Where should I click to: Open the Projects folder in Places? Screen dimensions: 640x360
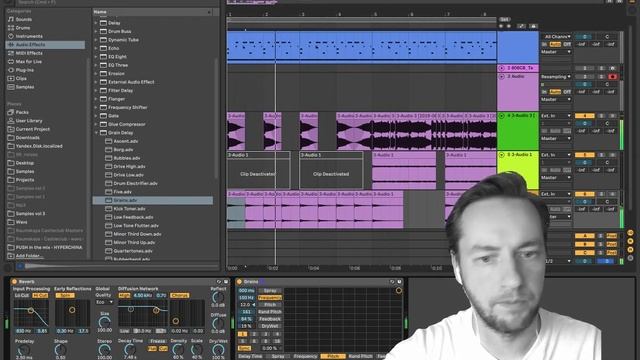25,180
